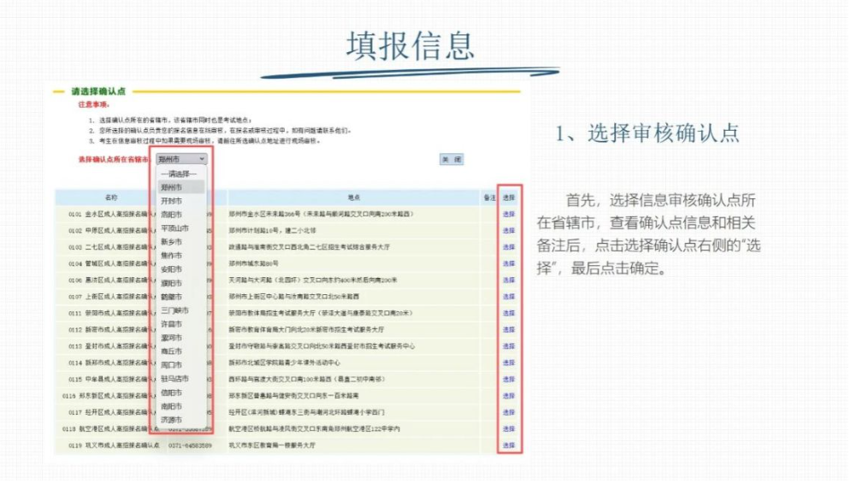This screenshot has height=484, width=868.
Task: Click 选择 link for row 0114 新郑市
Action: (509, 363)
